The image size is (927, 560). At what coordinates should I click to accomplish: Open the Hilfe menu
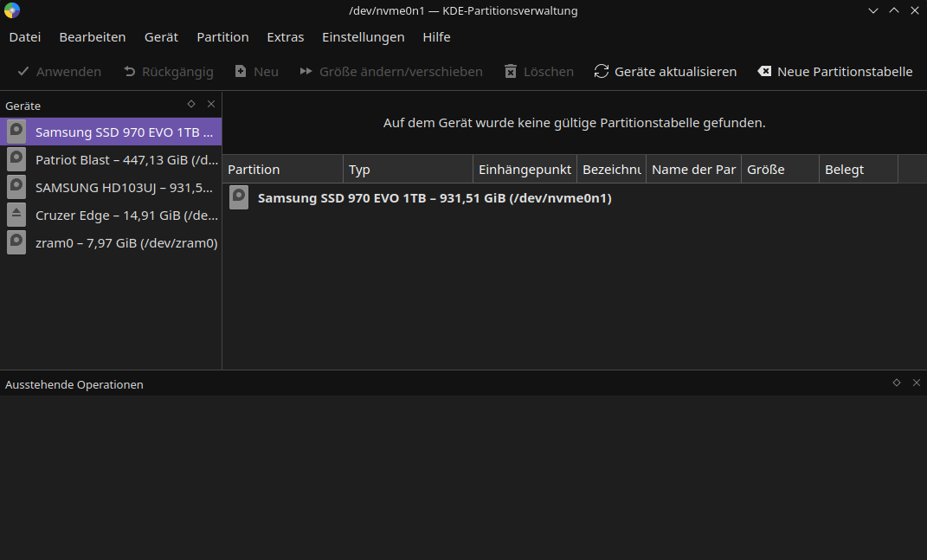[436, 36]
